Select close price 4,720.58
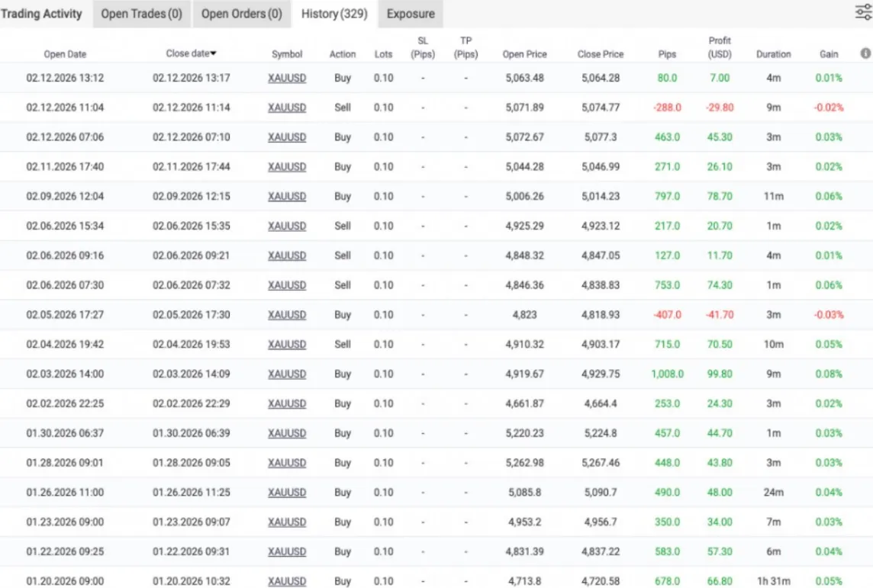The height and width of the screenshot is (588, 873). click(600, 581)
